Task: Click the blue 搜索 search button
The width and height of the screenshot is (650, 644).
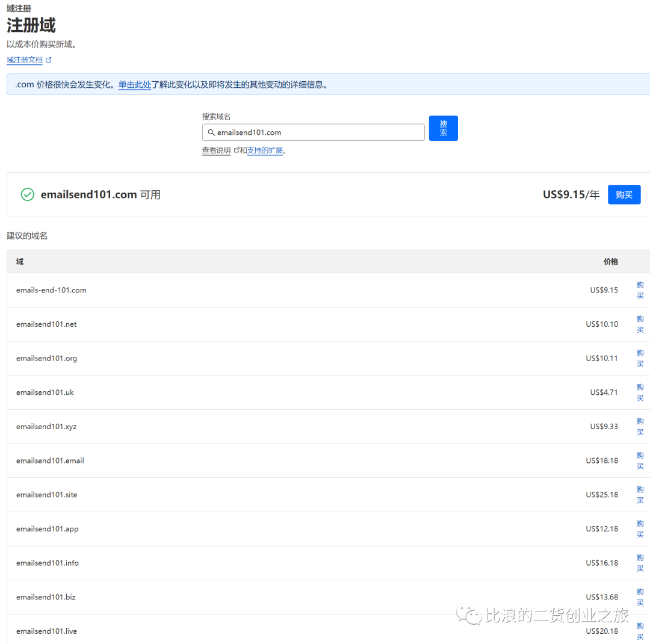Action: (443, 128)
